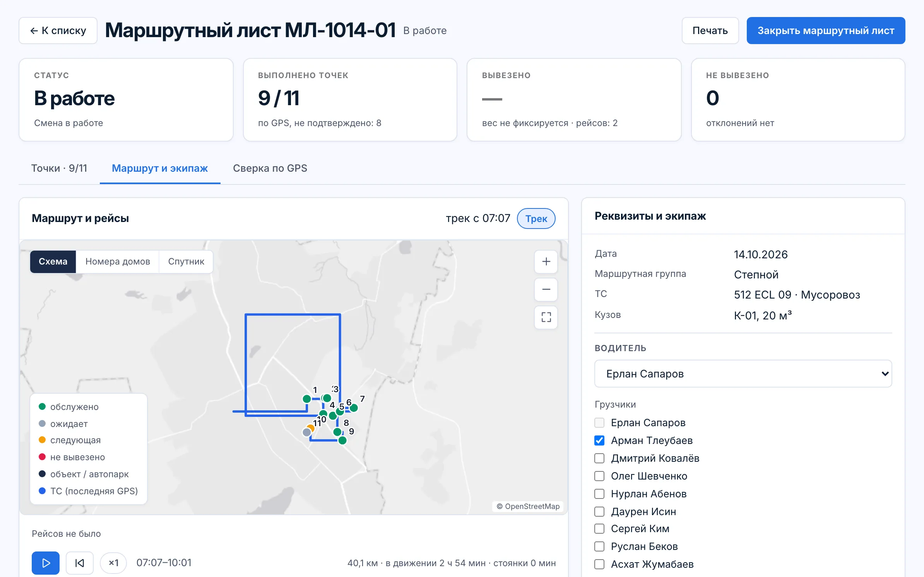Open the Сверка по GPS tab

pos(270,168)
